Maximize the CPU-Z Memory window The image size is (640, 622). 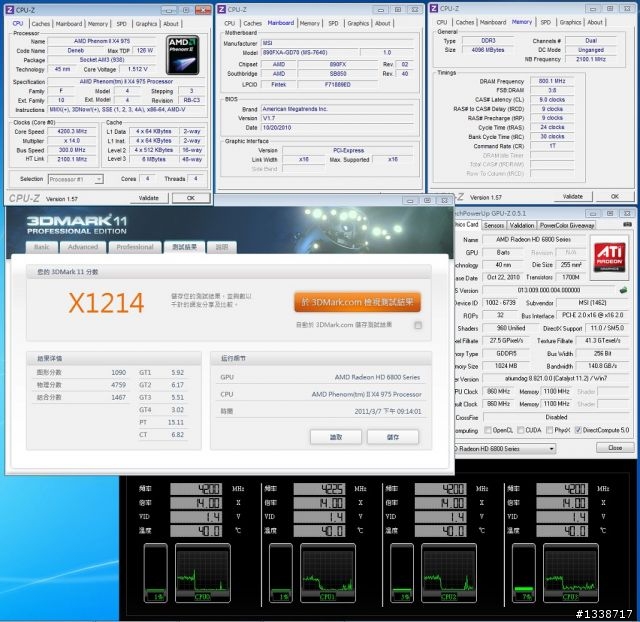pos(610,9)
